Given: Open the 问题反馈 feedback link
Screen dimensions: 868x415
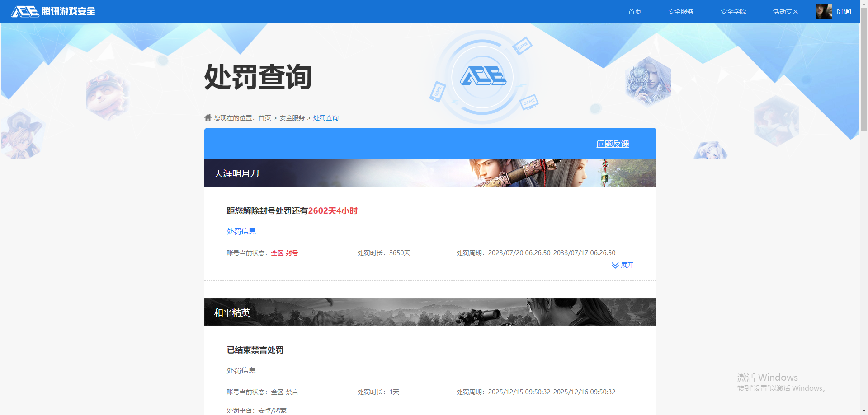Looking at the screenshot, I should point(613,144).
